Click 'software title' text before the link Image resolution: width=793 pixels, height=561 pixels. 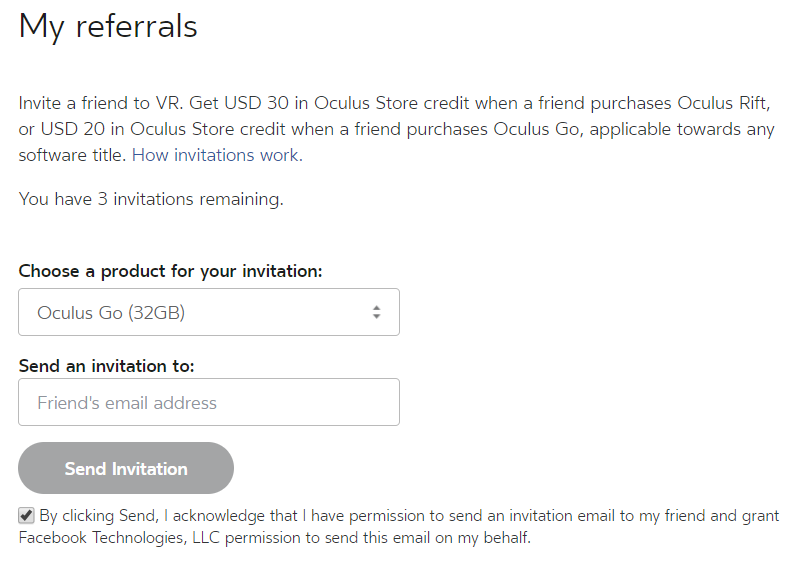73,155
